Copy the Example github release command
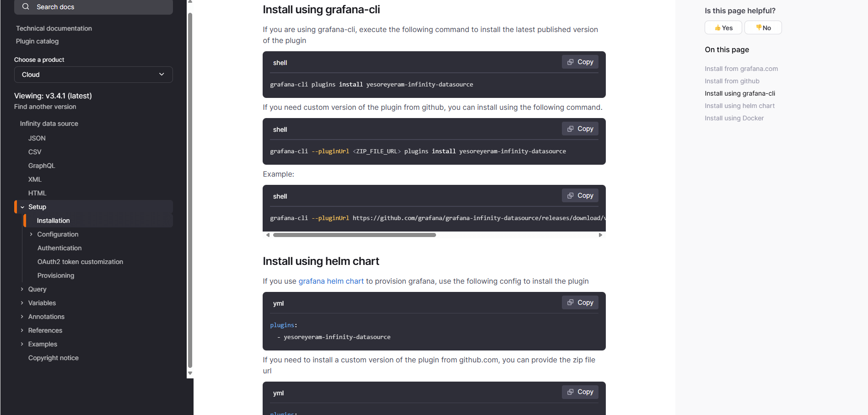The image size is (868, 415). (580, 195)
